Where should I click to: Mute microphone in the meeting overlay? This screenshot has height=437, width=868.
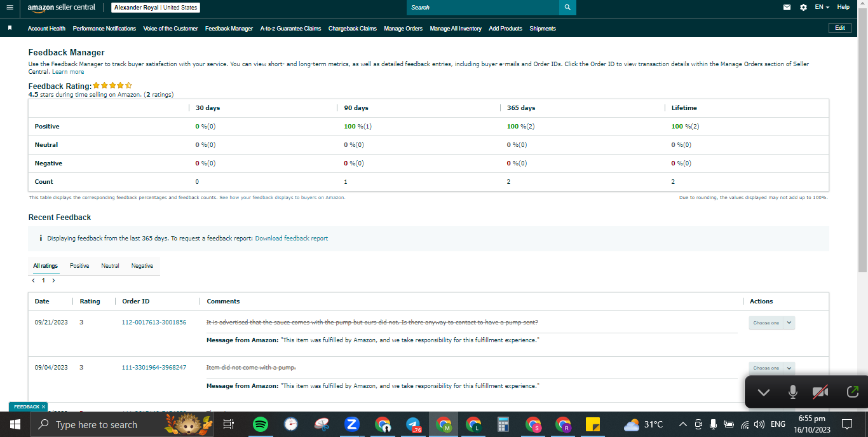point(793,392)
